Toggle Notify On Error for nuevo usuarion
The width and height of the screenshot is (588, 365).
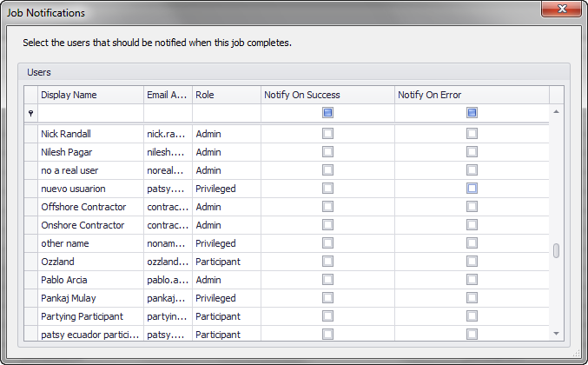pyautogui.click(x=472, y=189)
